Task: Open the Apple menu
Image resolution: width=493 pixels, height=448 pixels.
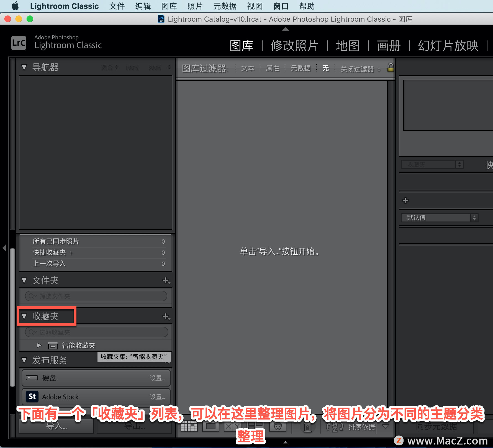Action: 15,6
